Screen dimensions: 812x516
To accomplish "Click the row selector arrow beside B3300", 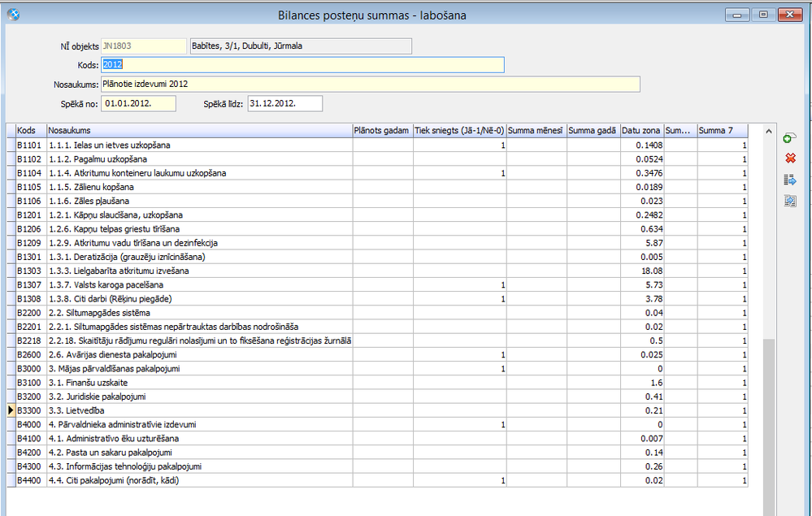I will click(x=11, y=410).
